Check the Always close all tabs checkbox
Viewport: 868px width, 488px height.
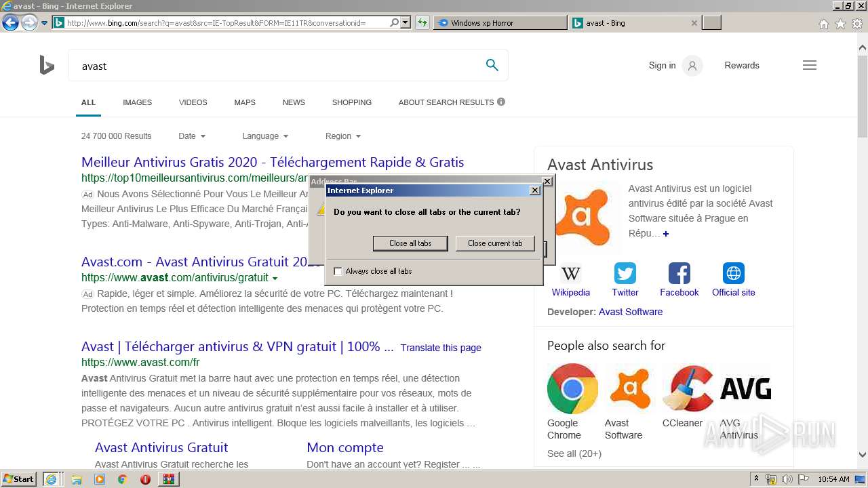(x=338, y=271)
